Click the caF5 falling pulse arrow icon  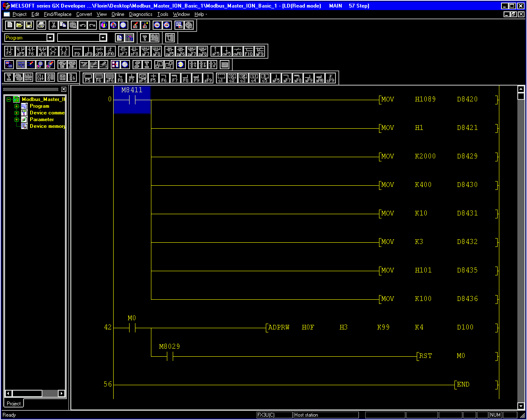[x=227, y=52]
